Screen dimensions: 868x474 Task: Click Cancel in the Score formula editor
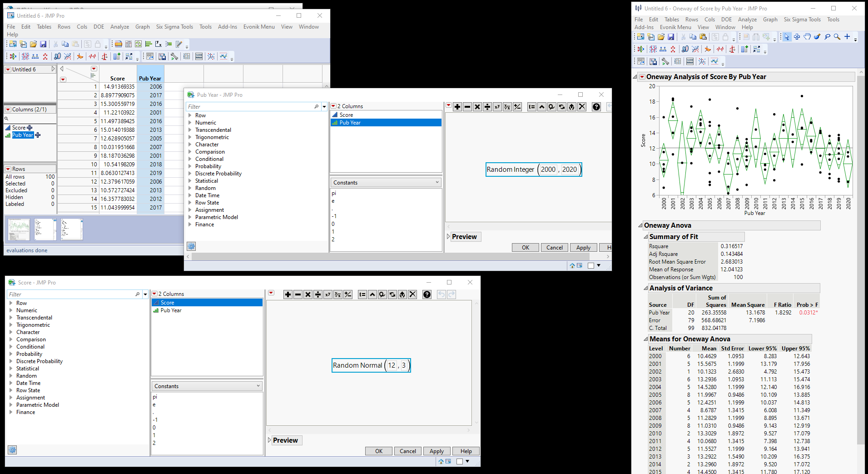tap(407, 451)
